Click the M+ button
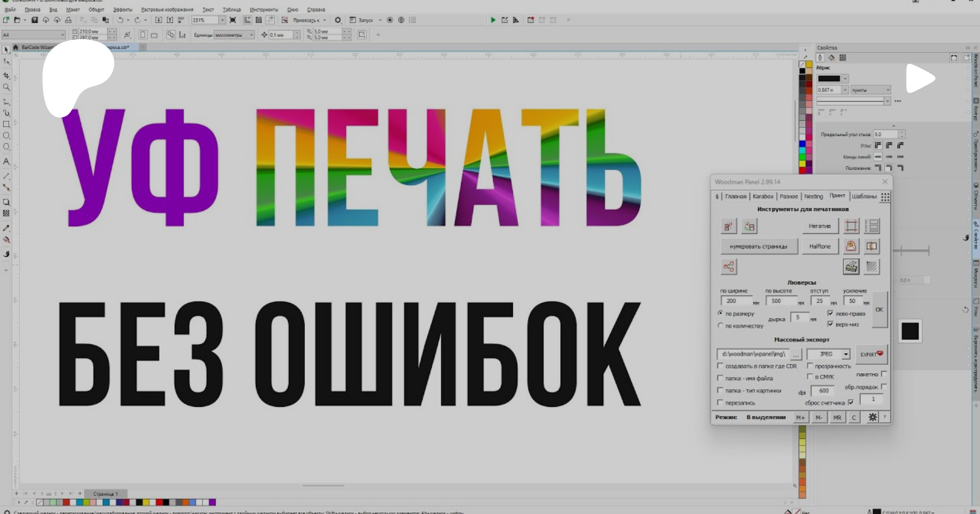Viewport: 980px width, 514px height. [x=800, y=417]
